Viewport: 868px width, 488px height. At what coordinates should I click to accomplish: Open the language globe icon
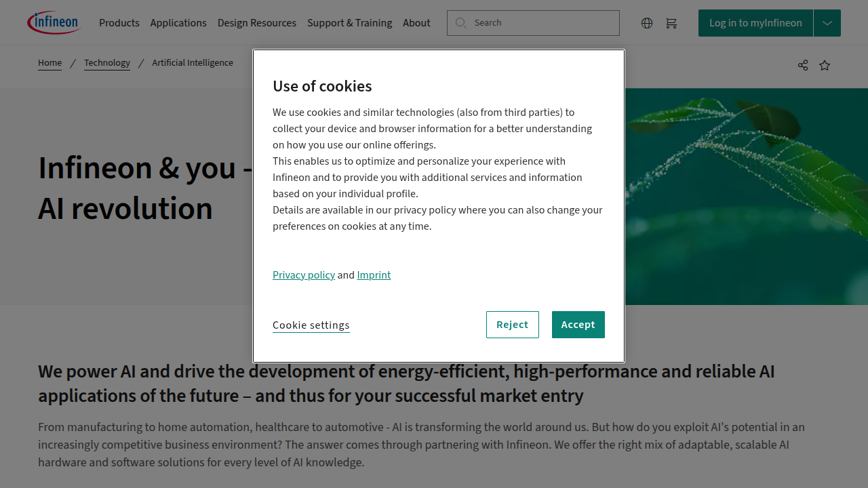pos(647,23)
